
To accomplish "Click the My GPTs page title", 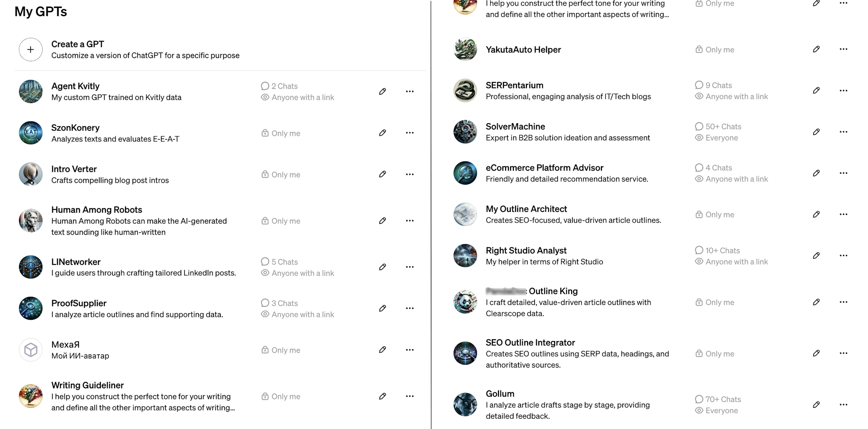I will tap(40, 11).
